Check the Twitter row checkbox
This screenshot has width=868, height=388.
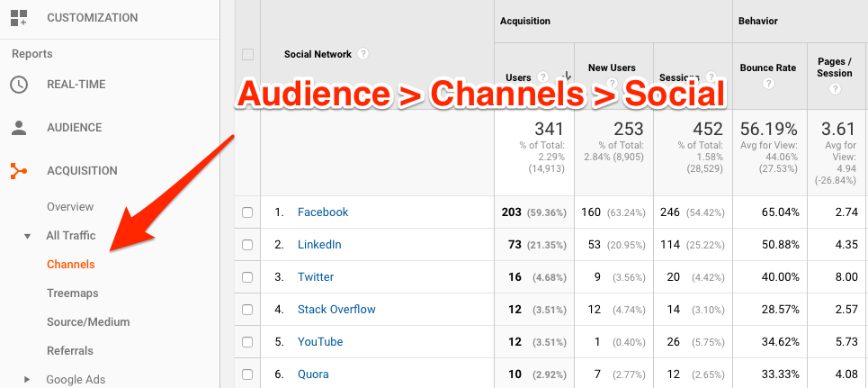click(x=247, y=277)
